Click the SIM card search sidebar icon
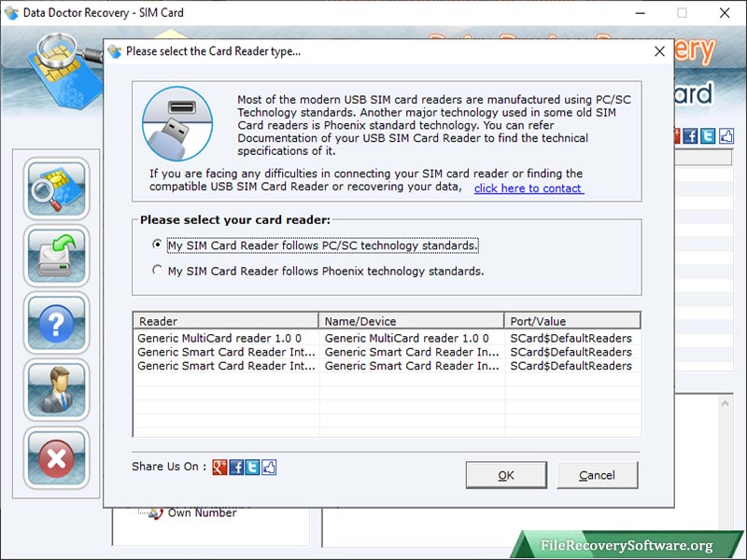 57,189
